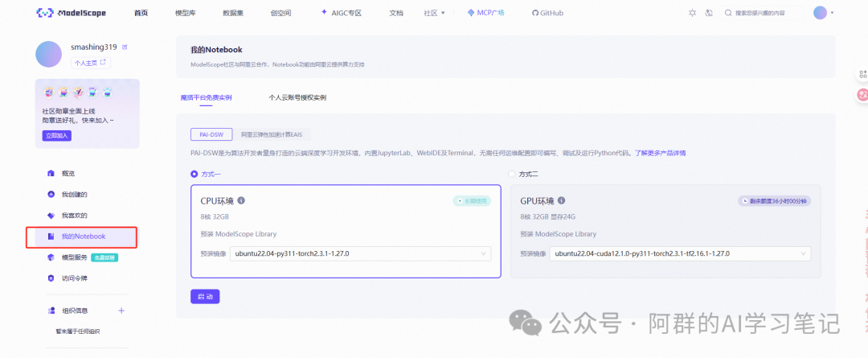Viewport: 868px width, 358px height.
Task: Go to 首页 in top navigation
Action: [x=141, y=13]
